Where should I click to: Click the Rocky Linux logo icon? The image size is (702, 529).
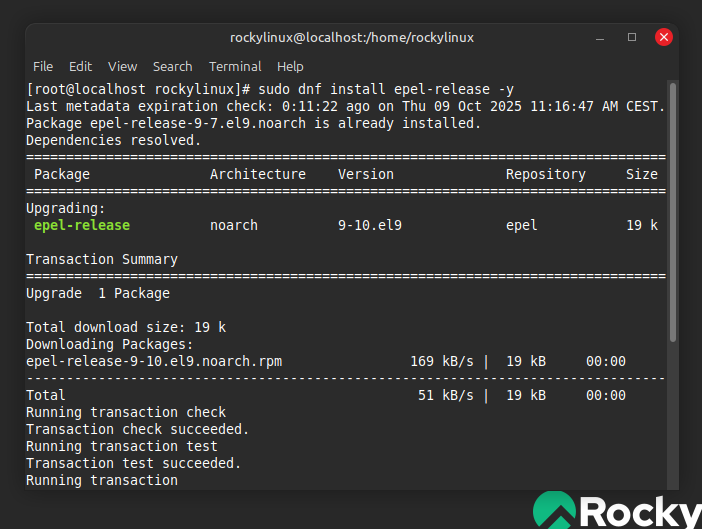(x=554, y=510)
